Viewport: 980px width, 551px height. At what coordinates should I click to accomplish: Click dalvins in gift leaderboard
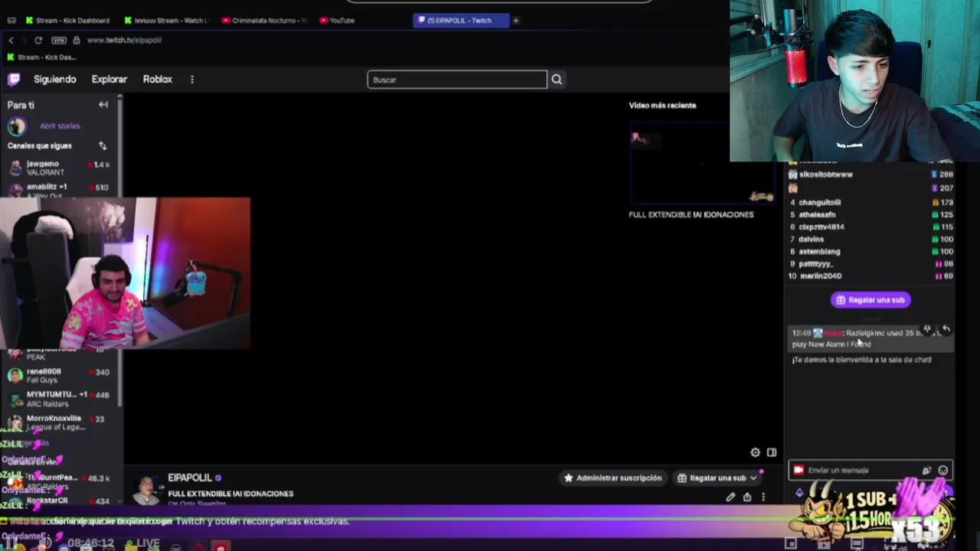point(812,240)
